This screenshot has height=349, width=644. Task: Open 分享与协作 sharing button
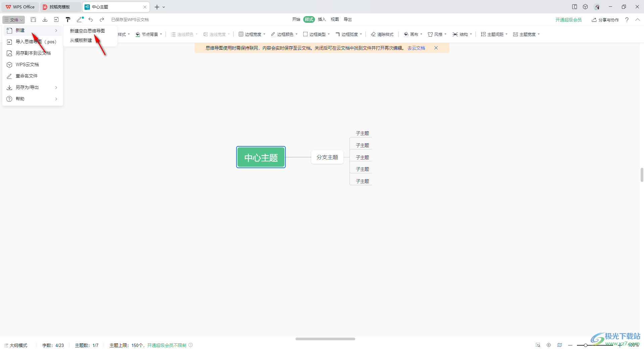coord(605,20)
